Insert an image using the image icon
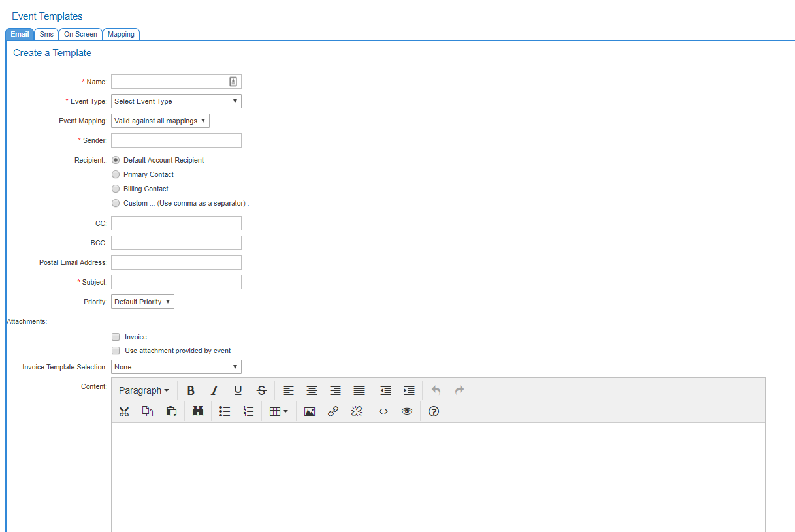This screenshot has width=795, height=532. [x=310, y=411]
